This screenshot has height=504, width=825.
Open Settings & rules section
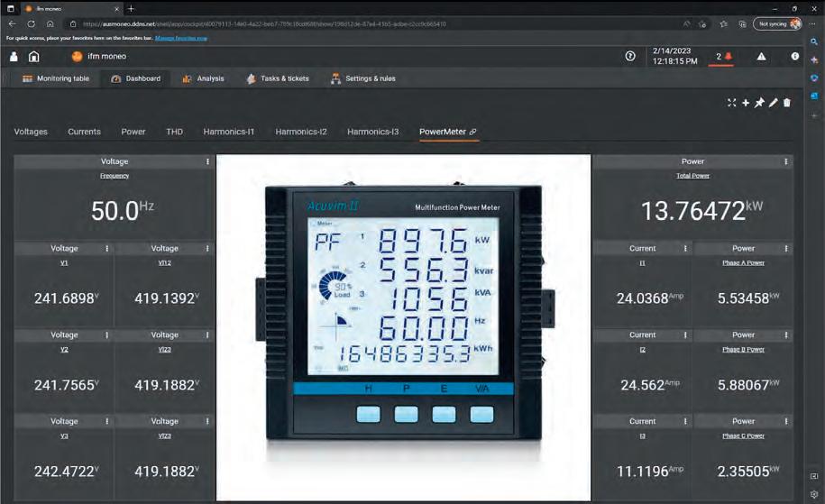coord(363,78)
